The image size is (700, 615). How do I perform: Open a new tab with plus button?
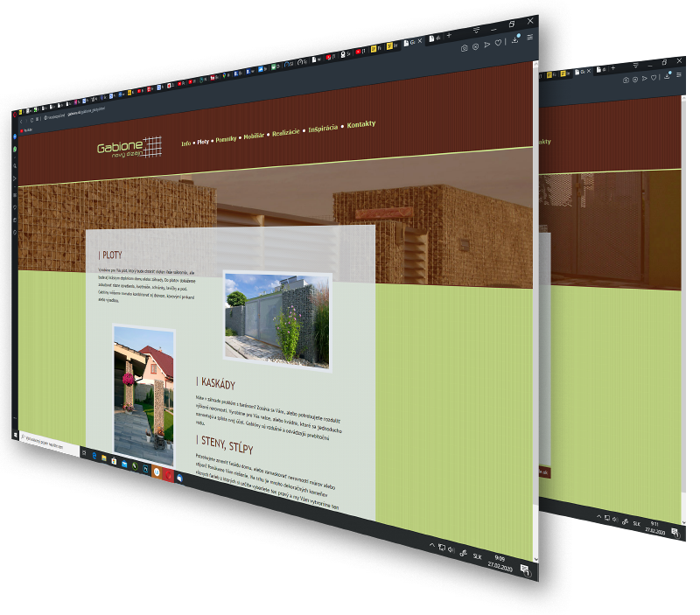point(449,35)
